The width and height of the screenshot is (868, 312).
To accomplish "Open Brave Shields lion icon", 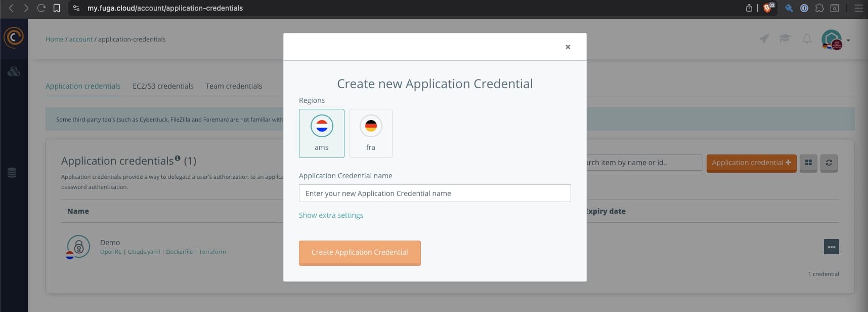I will (768, 8).
